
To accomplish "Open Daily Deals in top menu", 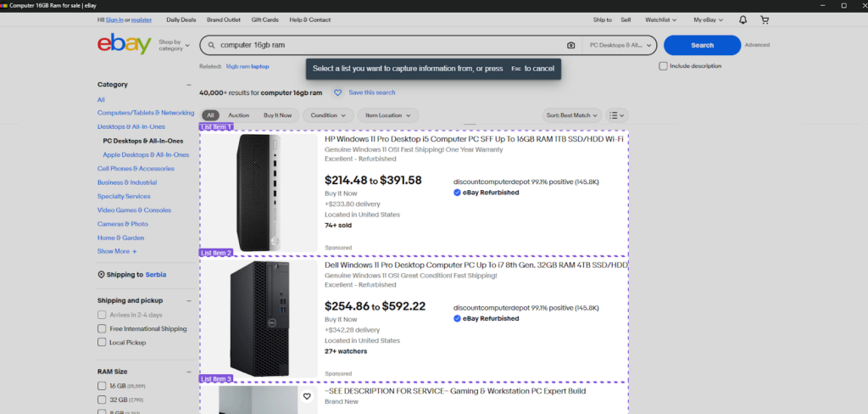I will [x=181, y=20].
